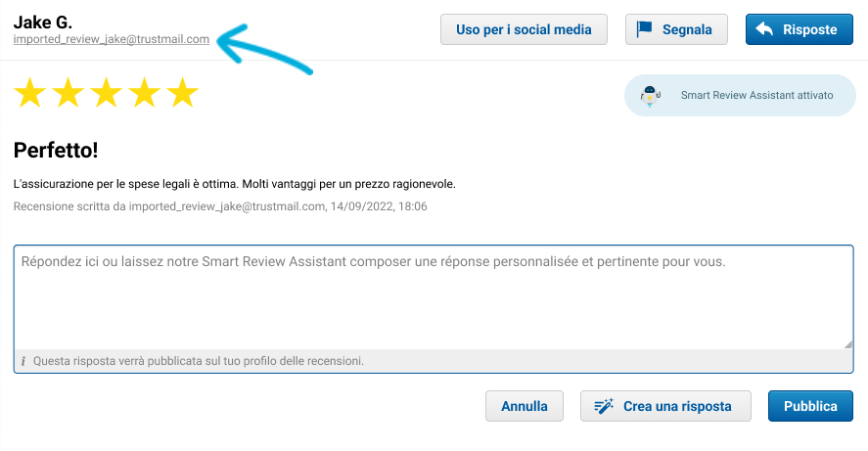The image size is (868, 451).
Task: Click the reviewer name Jake G.
Action: tap(43, 23)
